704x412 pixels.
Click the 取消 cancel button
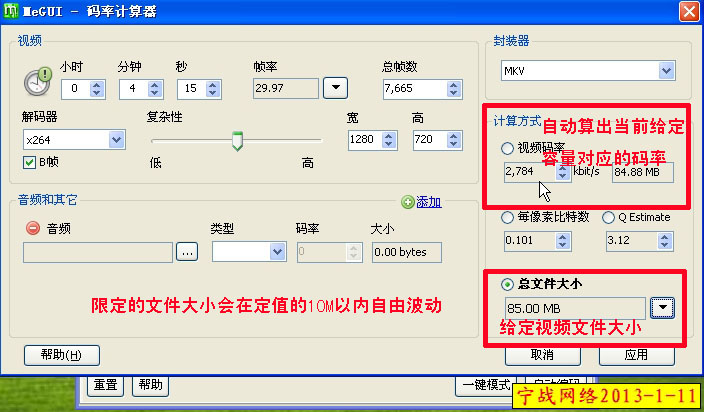(x=542, y=355)
